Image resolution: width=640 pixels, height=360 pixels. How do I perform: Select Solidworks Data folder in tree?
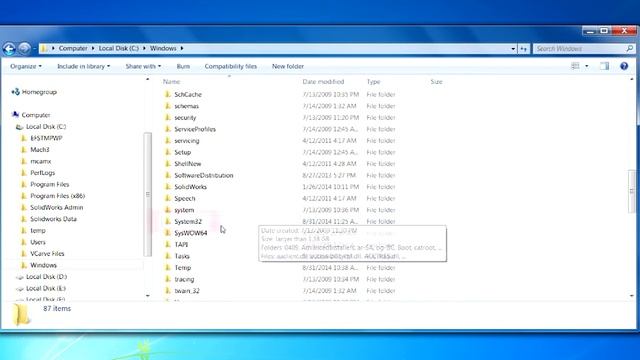pos(53,219)
